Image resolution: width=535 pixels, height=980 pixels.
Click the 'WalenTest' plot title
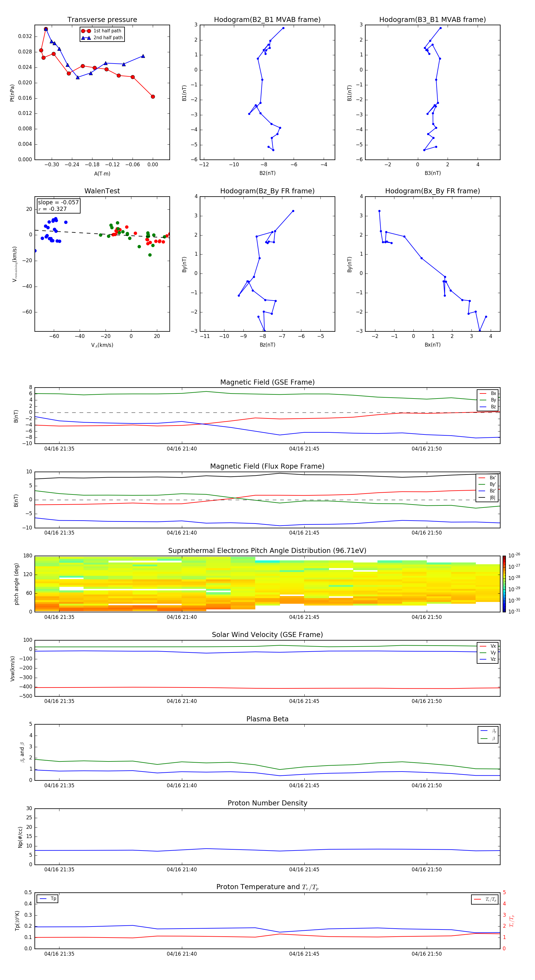102,191
